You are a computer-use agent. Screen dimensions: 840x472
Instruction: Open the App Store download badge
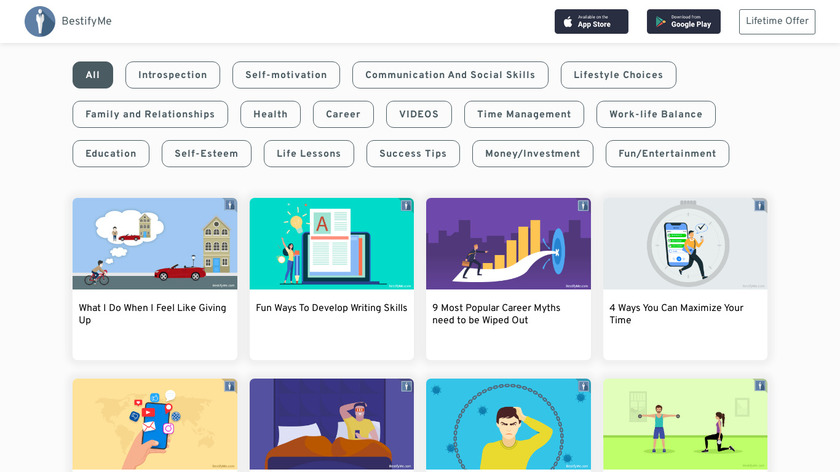[591, 22]
